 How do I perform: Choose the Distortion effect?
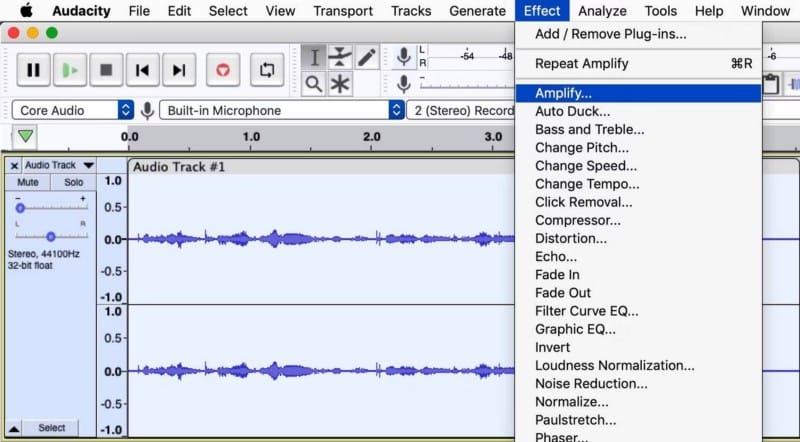pyautogui.click(x=638, y=238)
